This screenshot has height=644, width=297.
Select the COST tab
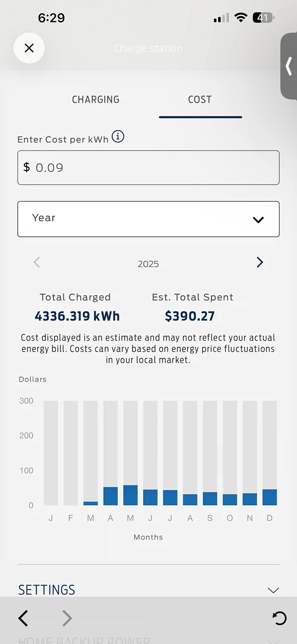tap(200, 99)
